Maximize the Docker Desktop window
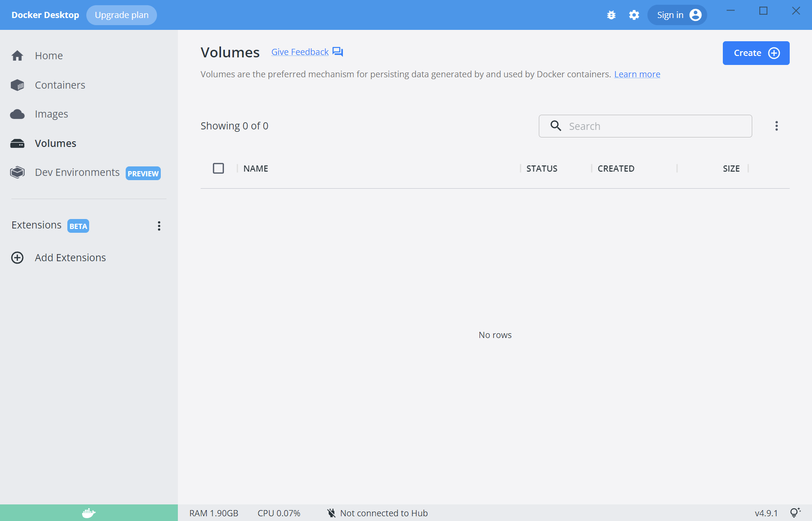The width and height of the screenshot is (812, 521). (x=763, y=10)
